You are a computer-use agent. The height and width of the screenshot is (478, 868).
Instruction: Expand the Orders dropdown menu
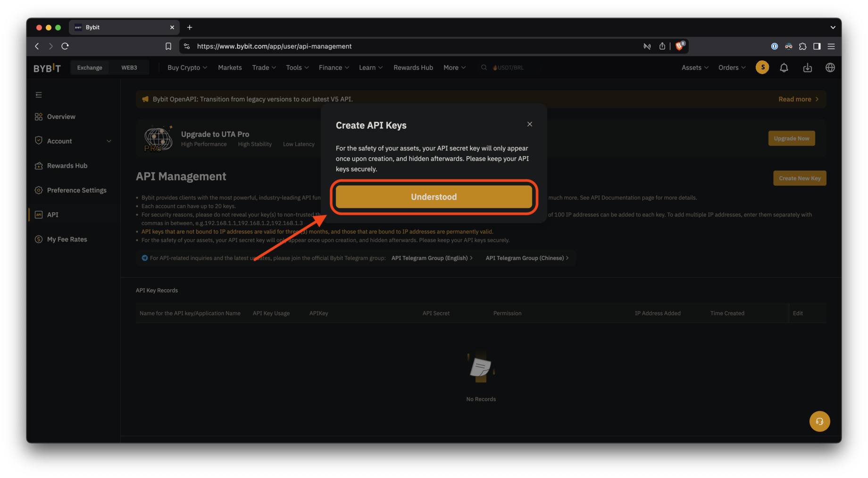[x=731, y=68]
